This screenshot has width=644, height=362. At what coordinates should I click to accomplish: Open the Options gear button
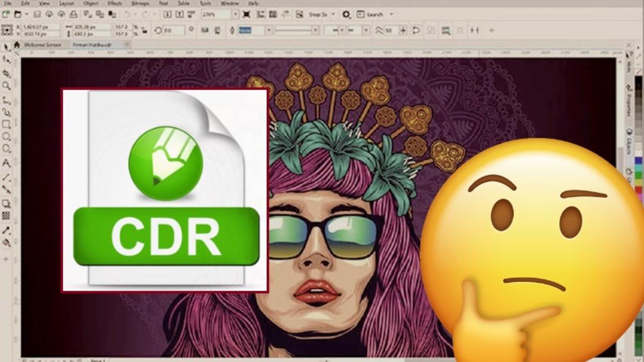346,14
